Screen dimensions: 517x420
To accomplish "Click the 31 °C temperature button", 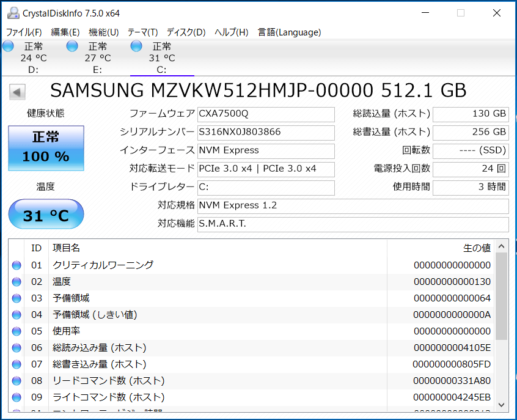I will pos(46,215).
